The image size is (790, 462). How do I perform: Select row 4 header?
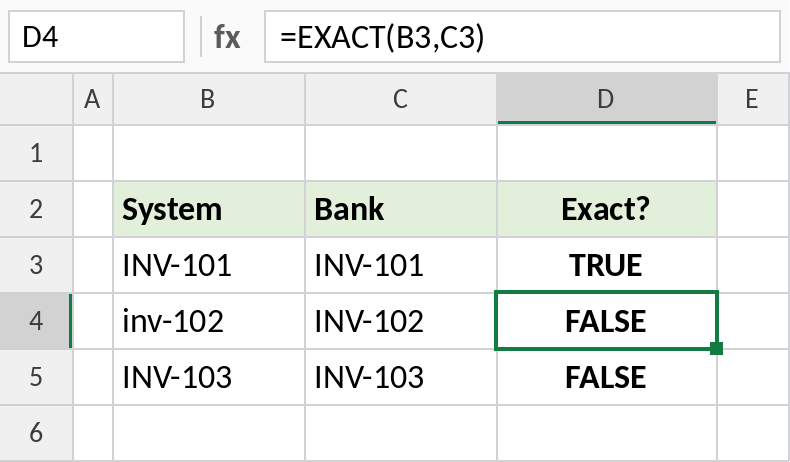click(36, 321)
